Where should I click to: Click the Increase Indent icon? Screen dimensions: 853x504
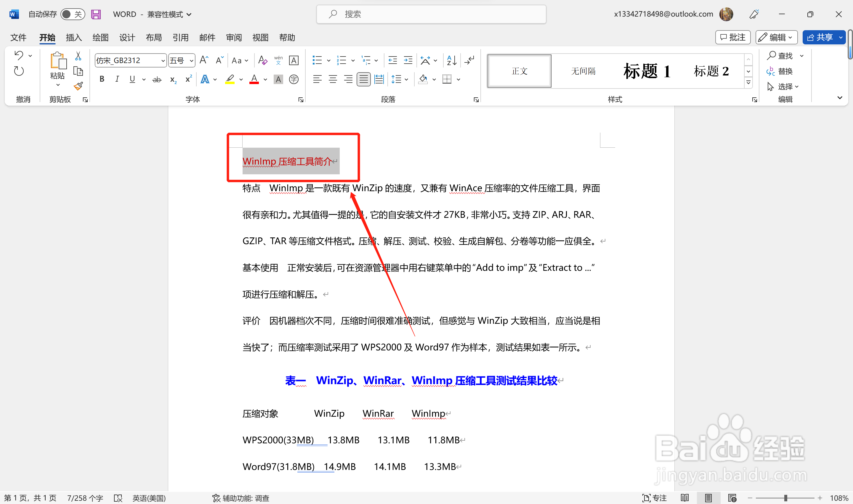click(x=408, y=60)
